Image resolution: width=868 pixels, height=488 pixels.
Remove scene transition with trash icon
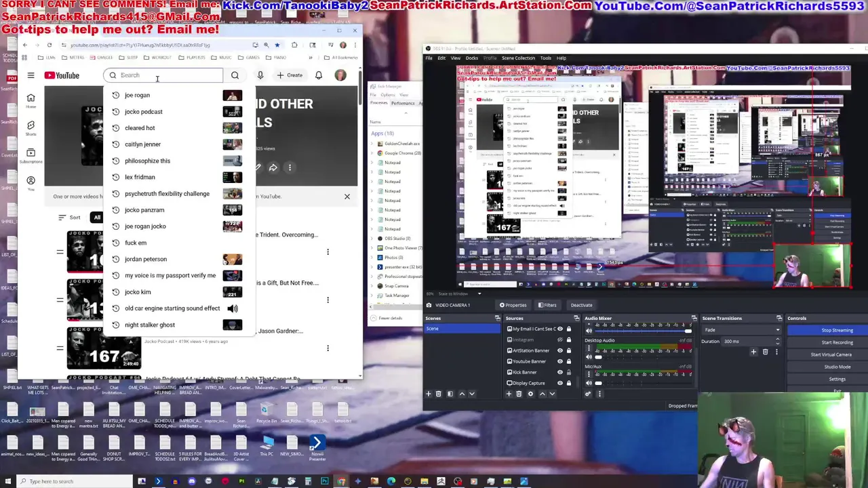click(765, 352)
